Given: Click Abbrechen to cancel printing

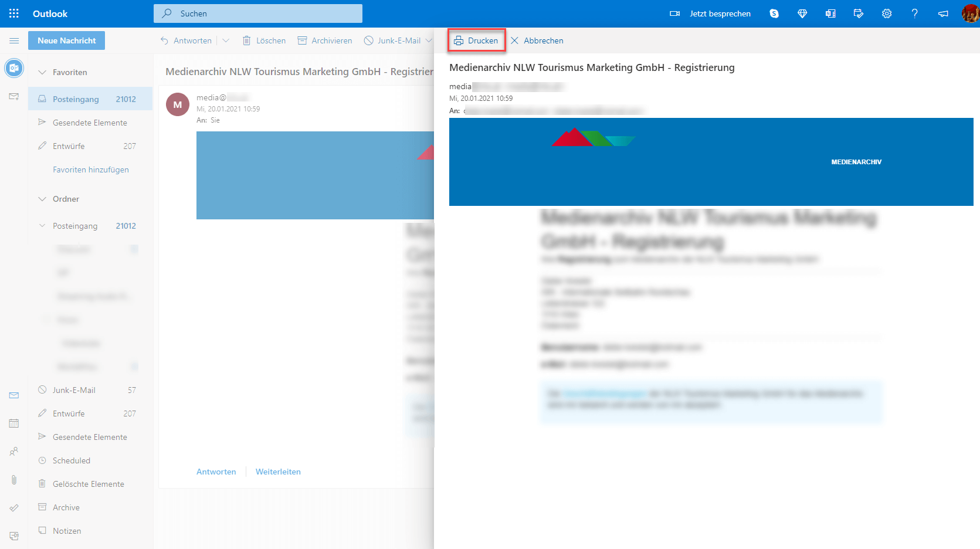Looking at the screenshot, I should (x=537, y=40).
